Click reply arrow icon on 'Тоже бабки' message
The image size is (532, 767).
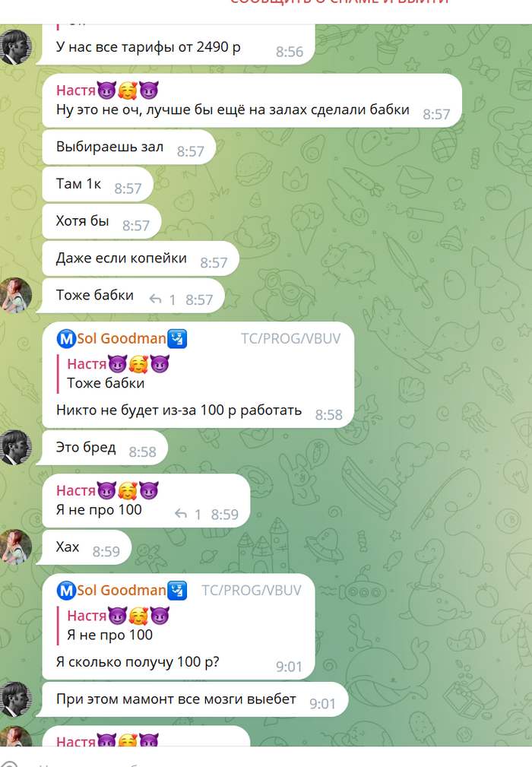tap(156, 299)
